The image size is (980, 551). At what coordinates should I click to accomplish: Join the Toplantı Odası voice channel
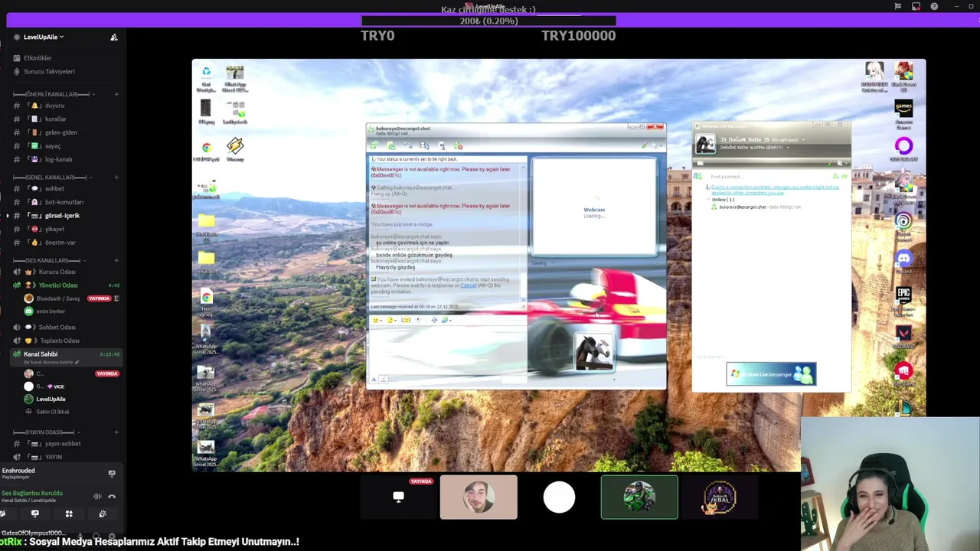[59, 341]
